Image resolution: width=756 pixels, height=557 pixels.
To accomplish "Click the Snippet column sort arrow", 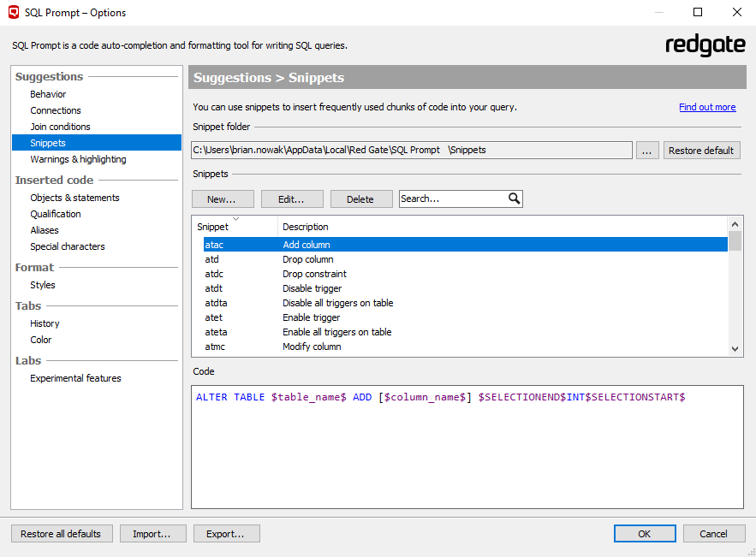I will 235,219.
